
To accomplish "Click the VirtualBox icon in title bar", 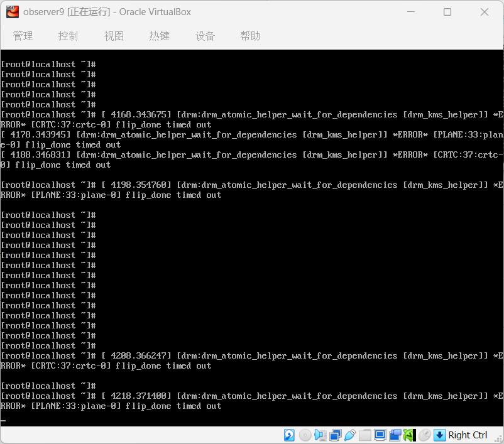I will pyautogui.click(x=12, y=12).
